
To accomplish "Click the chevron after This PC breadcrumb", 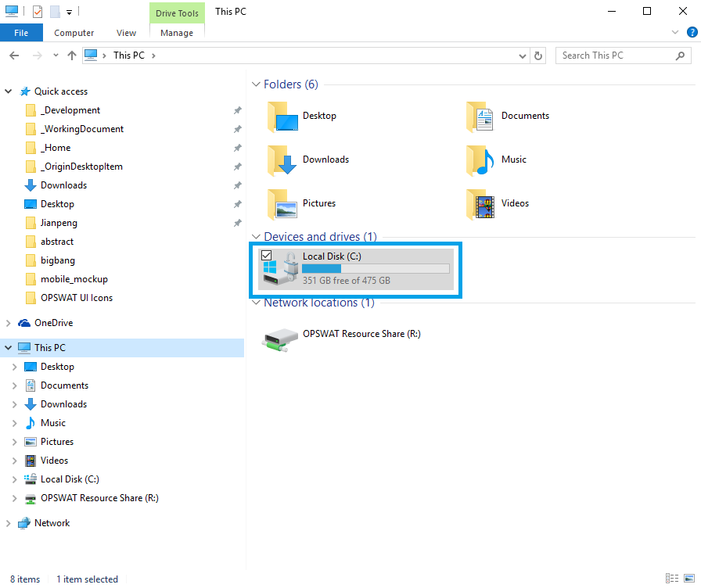I will coord(153,56).
